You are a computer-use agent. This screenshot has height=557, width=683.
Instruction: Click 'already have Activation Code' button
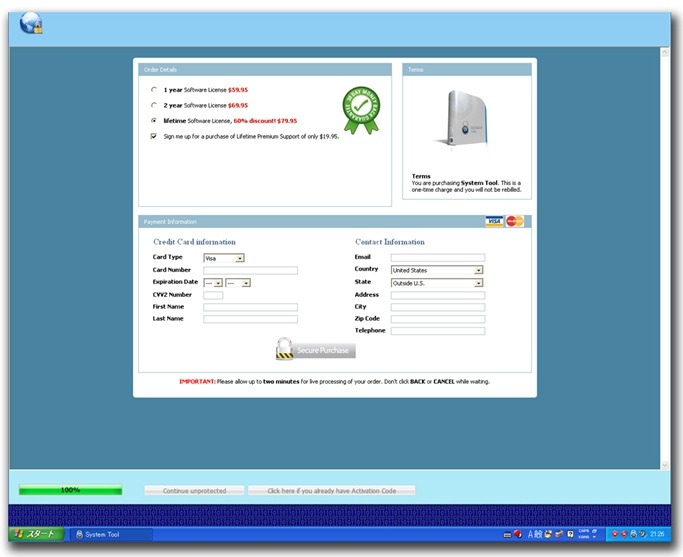tap(331, 491)
